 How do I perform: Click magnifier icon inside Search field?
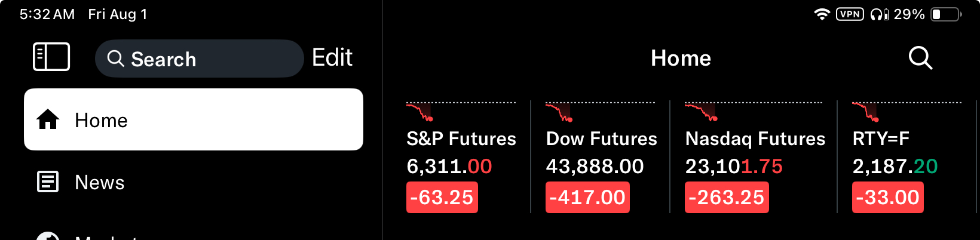pyautogui.click(x=115, y=59)
